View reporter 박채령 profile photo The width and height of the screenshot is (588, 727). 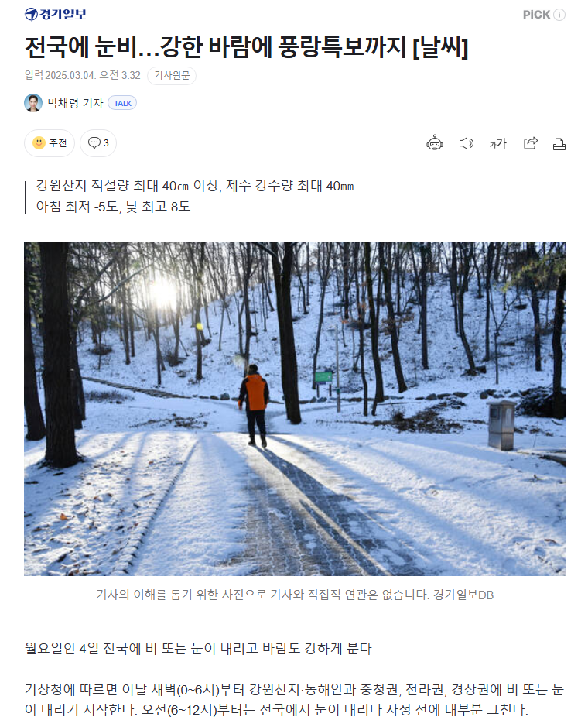point(33,103)
